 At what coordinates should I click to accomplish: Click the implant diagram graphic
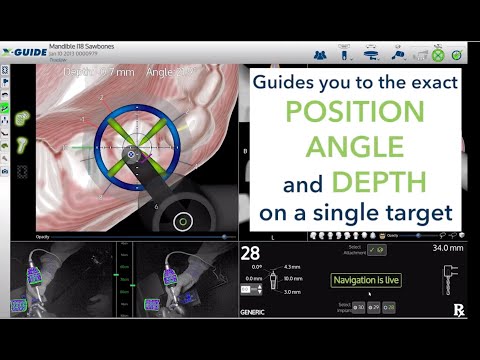click(x=273, y=279)
